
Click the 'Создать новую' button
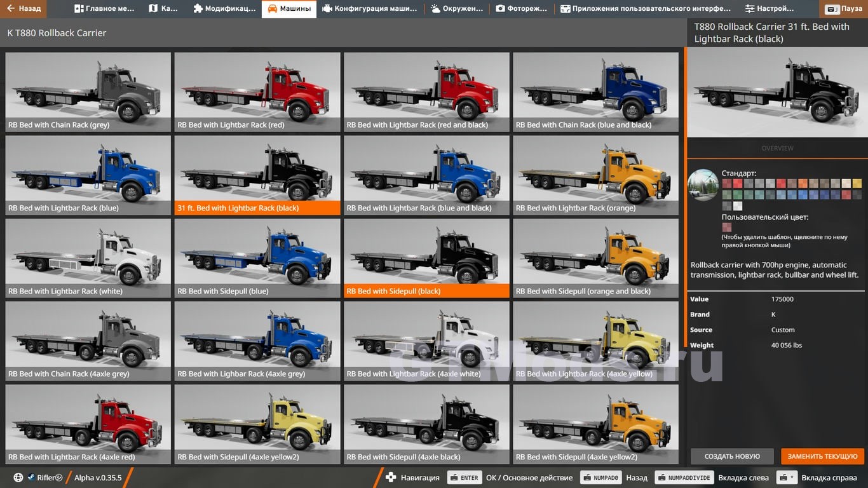tap(732, 456)
